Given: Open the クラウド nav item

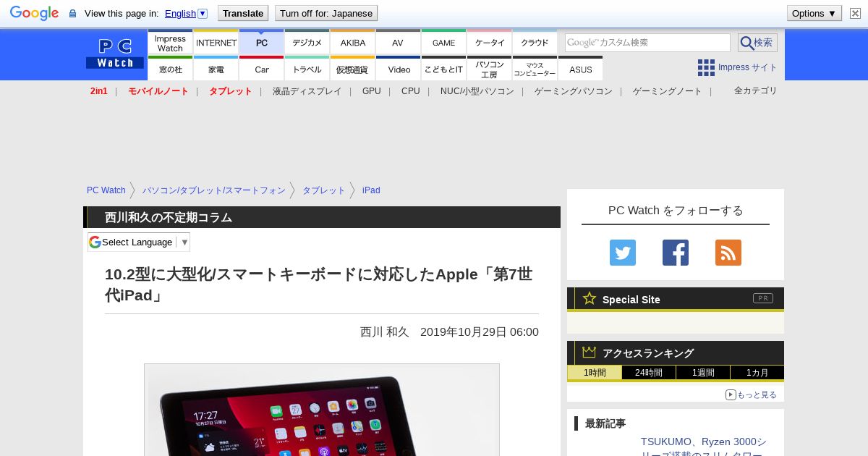Looking at the screenshot, I should point(535,43).
